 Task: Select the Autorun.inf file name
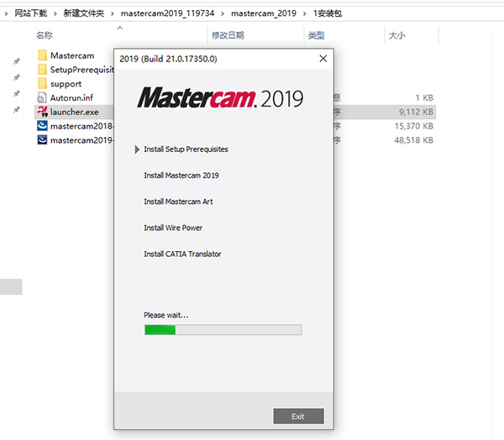pos(71,97)
